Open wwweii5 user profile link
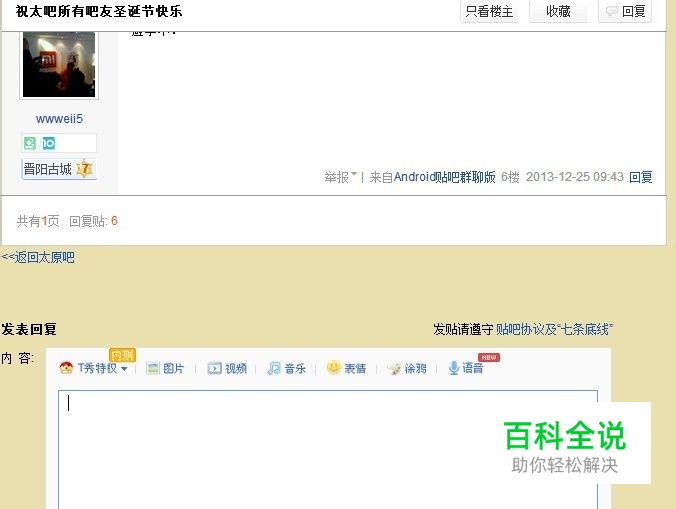676x509 pixels. 59,119
